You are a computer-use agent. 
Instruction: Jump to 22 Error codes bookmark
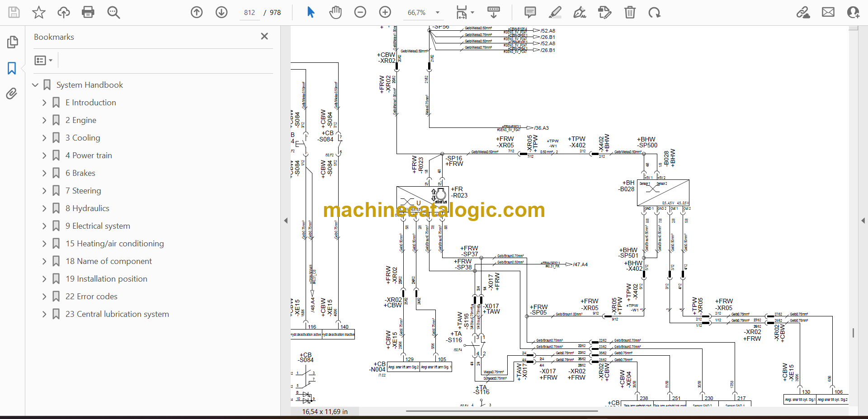tap(91, 297)
